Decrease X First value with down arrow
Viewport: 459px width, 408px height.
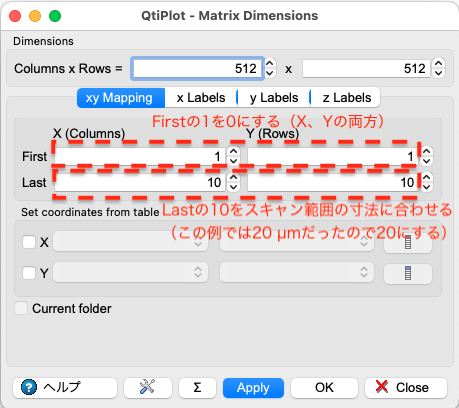pyautogui.click(x=234, y=161)
